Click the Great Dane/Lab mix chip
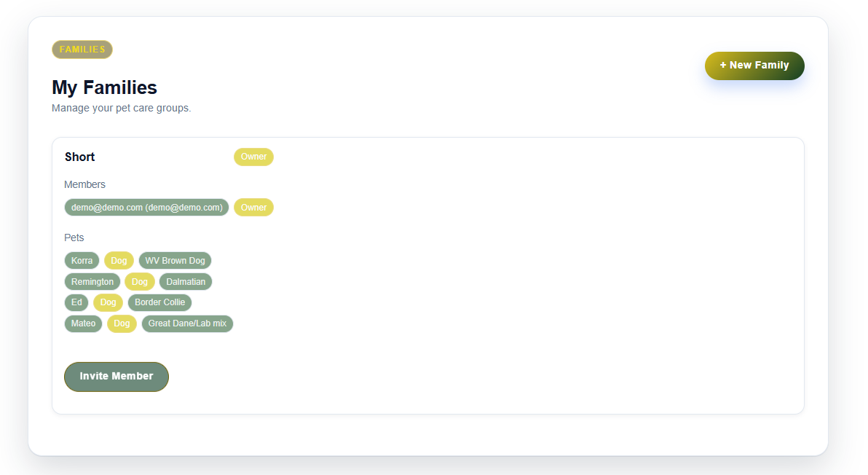Image resolution: width=868 pixels, height=475 pixels. click(187, 323)
